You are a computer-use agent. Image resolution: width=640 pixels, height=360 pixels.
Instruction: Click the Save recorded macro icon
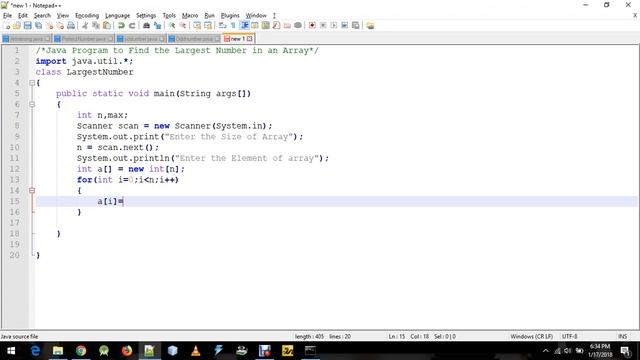(x=356, y=26)
